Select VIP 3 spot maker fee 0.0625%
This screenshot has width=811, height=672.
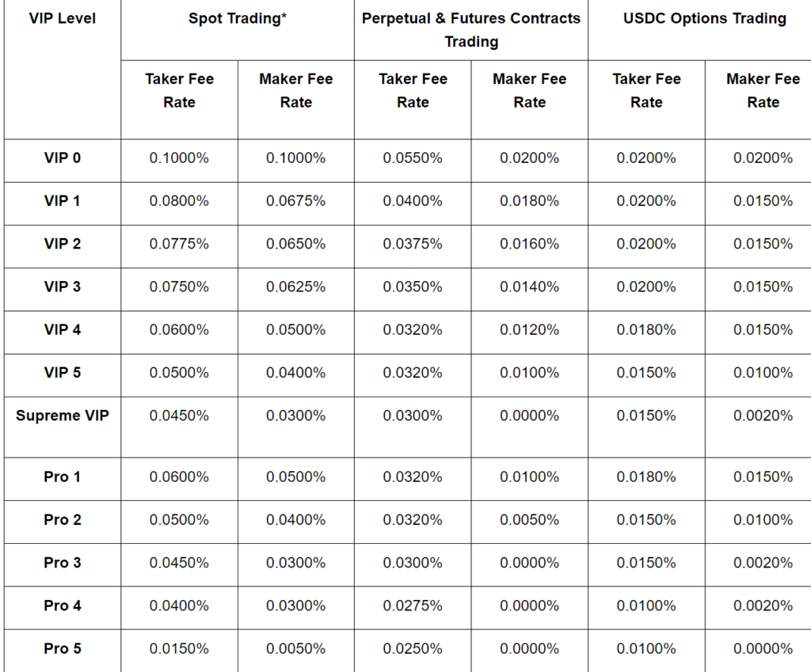pyautogui.click(x=295, y=287)
